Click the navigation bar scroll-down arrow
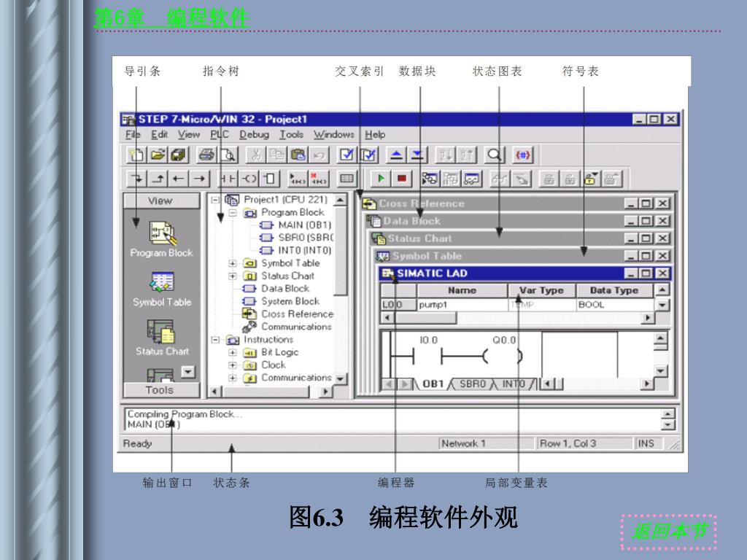Viewport: 747px width, 560px height. (x=188, y=372)
